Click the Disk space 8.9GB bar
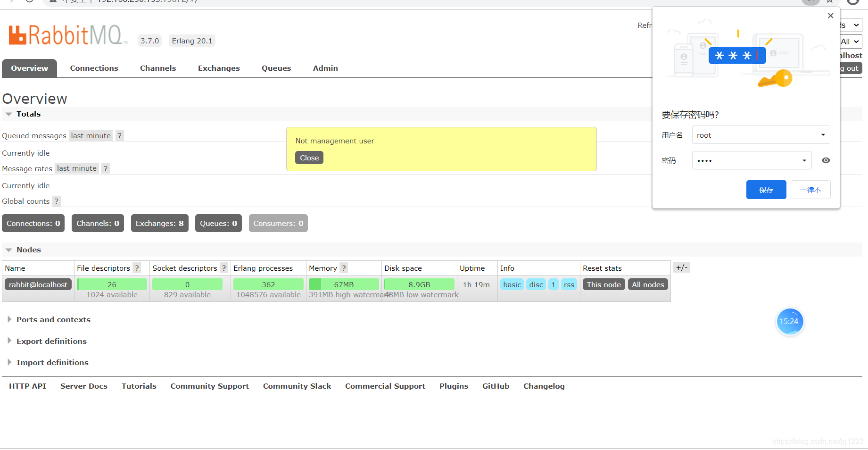868x450 pixels. pos(419,284)
